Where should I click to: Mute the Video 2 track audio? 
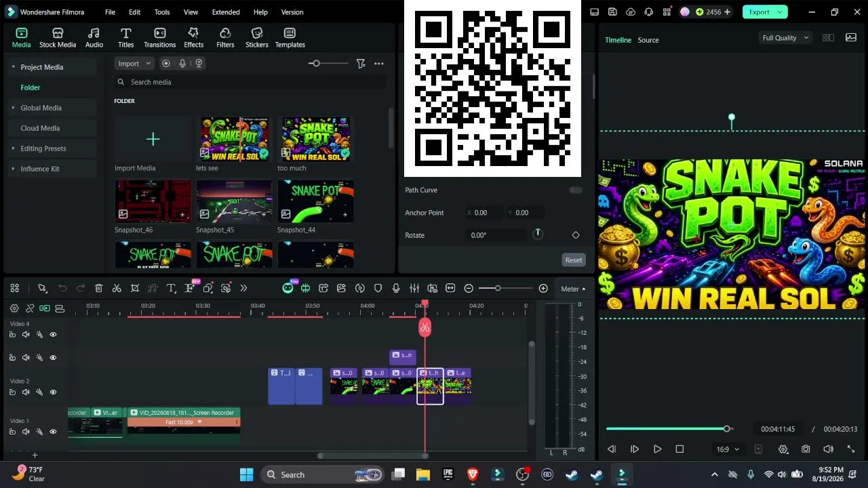pyautogui.click(x=26, y=392)
